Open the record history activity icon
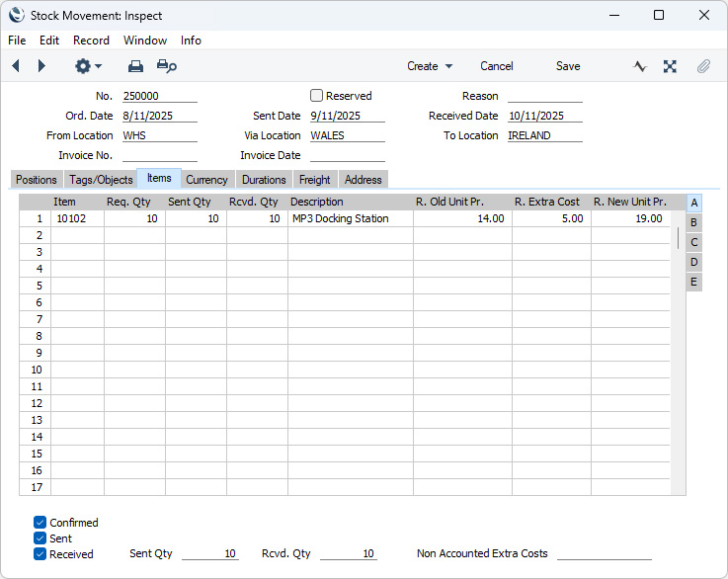 (x=640, y=66)
